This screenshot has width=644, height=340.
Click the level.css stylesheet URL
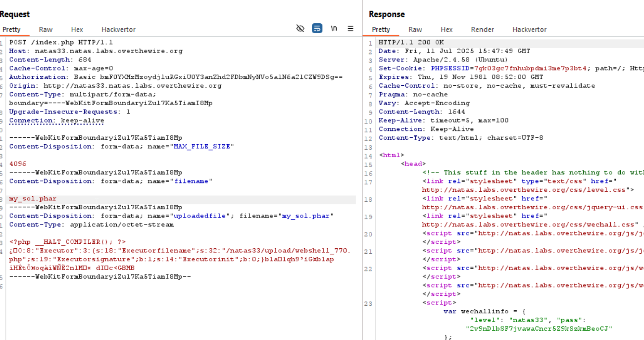click(x=525, y=190)
